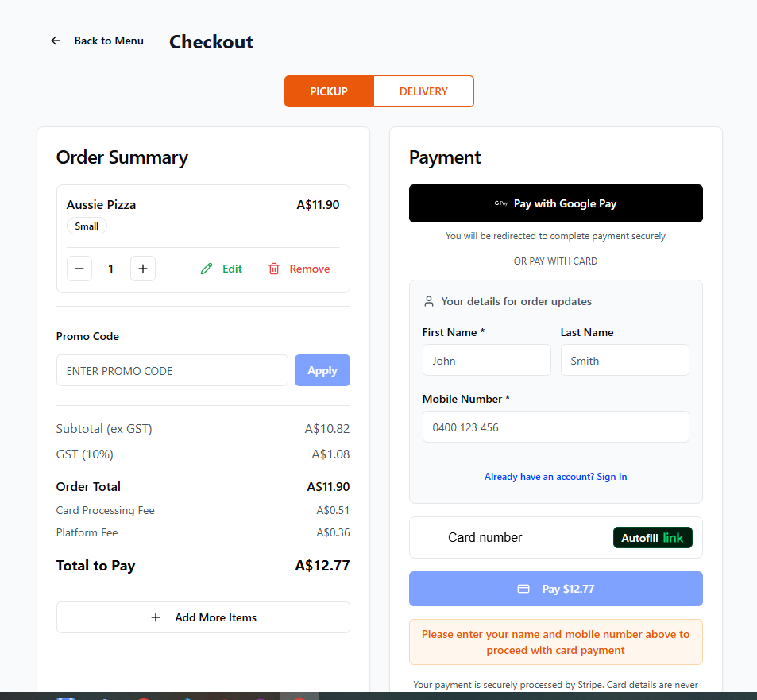Screen dimensions: 757x700
Task: Open the Sign In link for existing accounts
Action: point(555,476)
